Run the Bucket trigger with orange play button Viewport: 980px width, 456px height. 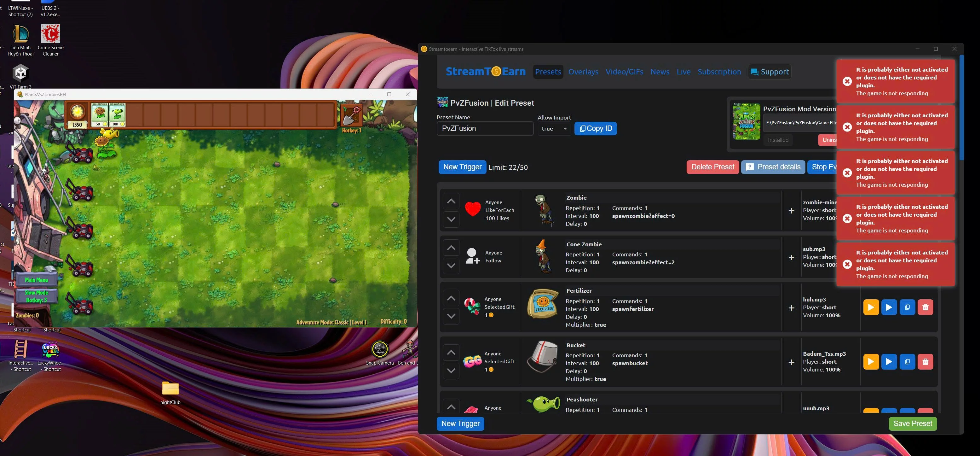pyautogui.click(x=871, y=362)
